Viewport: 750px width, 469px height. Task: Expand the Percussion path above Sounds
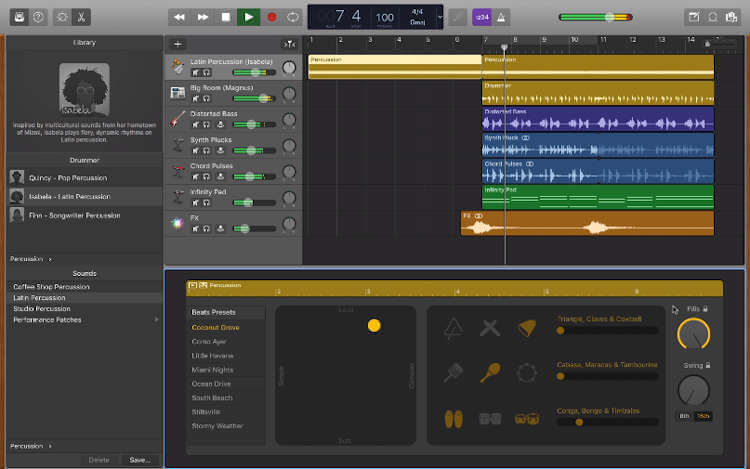coord(31,259)
